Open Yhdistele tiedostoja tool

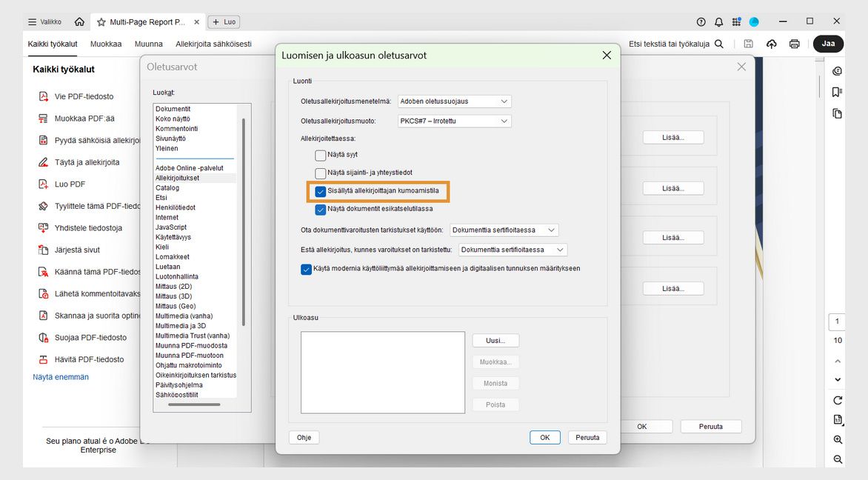coord(80,228)
